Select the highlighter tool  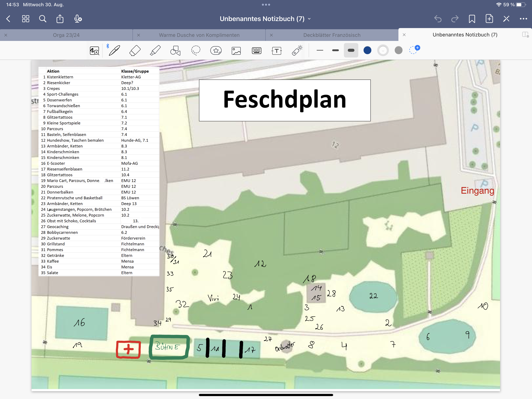(155, 50)
